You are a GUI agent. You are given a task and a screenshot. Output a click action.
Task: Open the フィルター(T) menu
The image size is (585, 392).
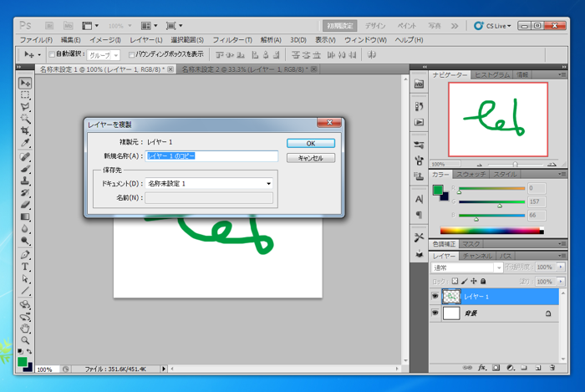[232, 40]
